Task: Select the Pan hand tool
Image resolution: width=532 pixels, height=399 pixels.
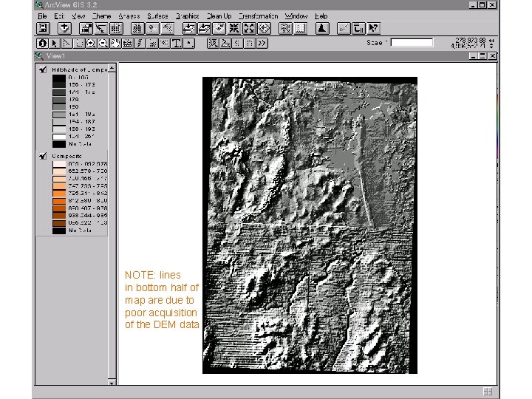Action: click(115, 44)
